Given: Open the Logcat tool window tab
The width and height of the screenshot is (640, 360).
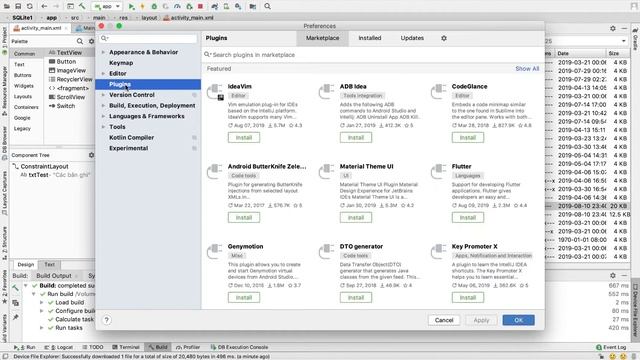Looking at the screenshot, I should pyautogui.click(x=59, y=347).
